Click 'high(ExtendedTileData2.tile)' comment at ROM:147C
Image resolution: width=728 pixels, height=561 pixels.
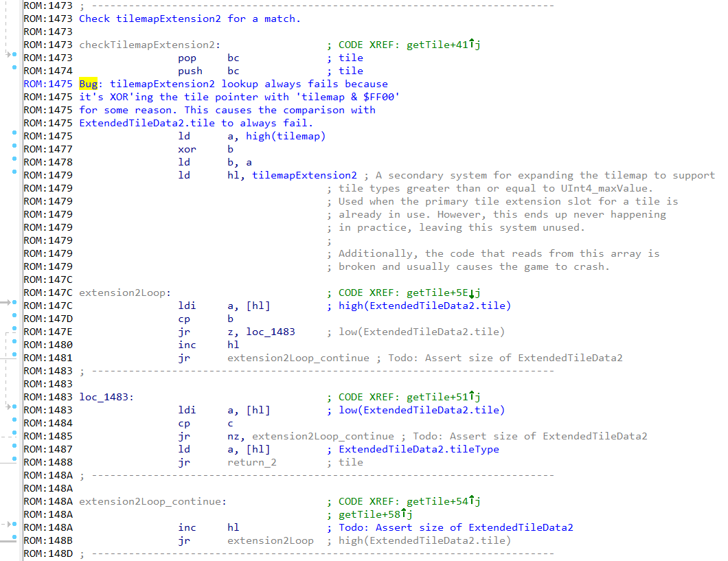[x=425, y=306]
